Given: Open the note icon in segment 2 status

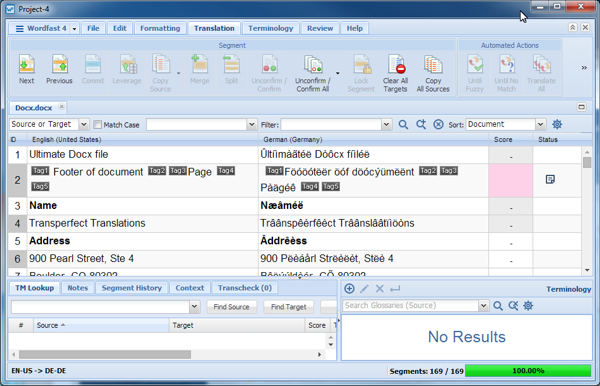Looking at the screenshot, I should pos(550,179).
